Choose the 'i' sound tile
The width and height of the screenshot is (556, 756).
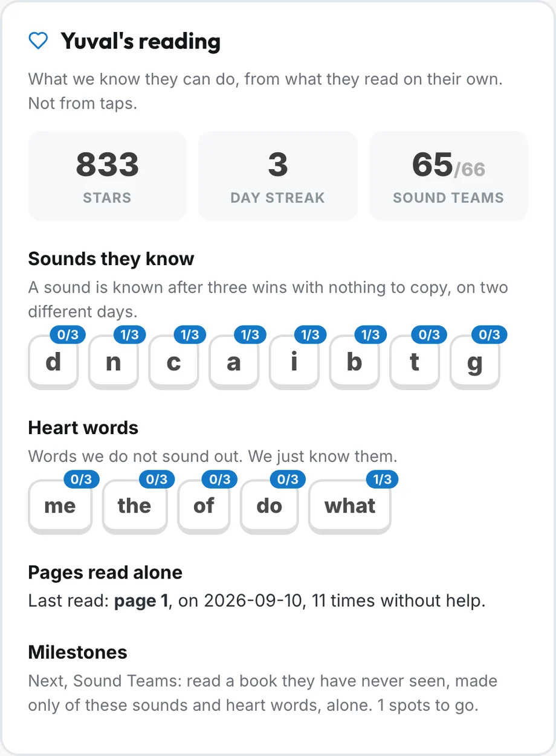tap(294, 362)
